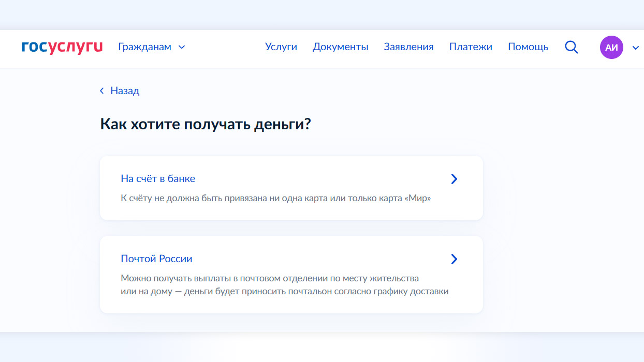The width and height of the screenshot is (644, 362).
Task: Open the Заявления menu item
Action: pos(408,47)
